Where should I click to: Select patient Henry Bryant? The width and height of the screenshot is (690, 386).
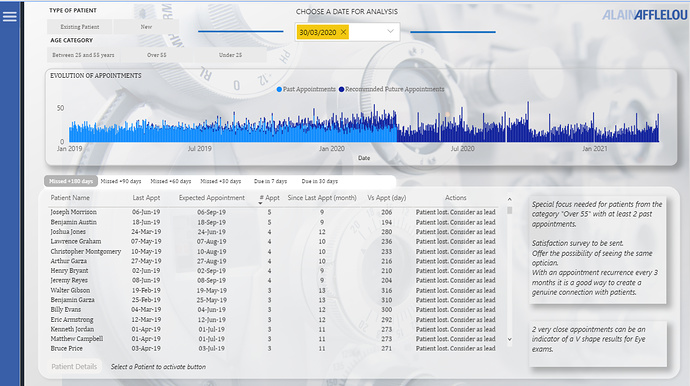(69, 271)
